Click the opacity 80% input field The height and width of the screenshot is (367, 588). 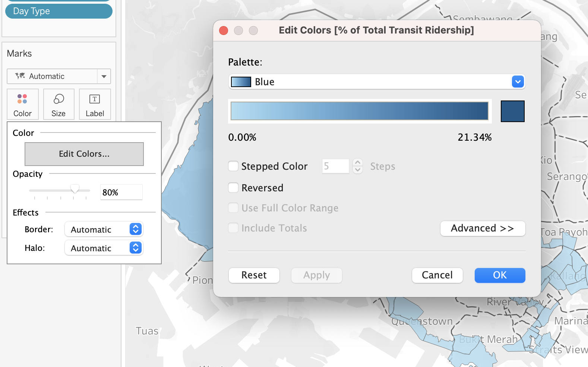121,192
